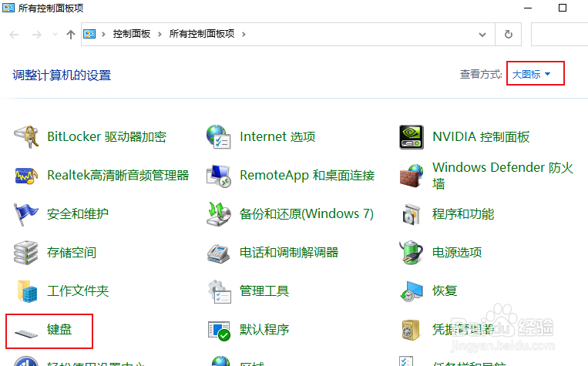Click 默认程序 text link
588x366 pixels.
[264, 330]
